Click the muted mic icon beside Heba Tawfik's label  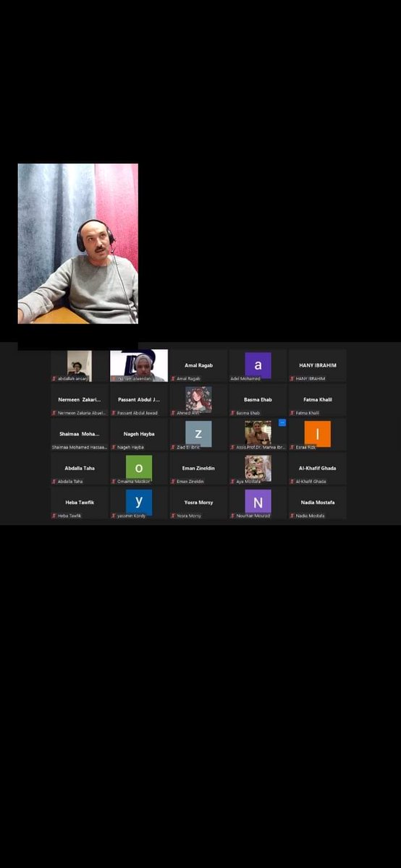(54, 516)
